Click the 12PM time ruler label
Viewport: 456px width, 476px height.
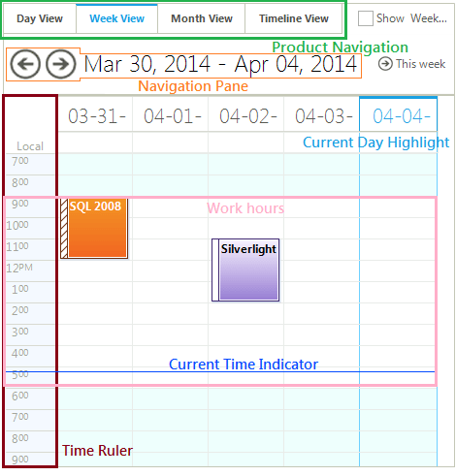tap(19, 268)
